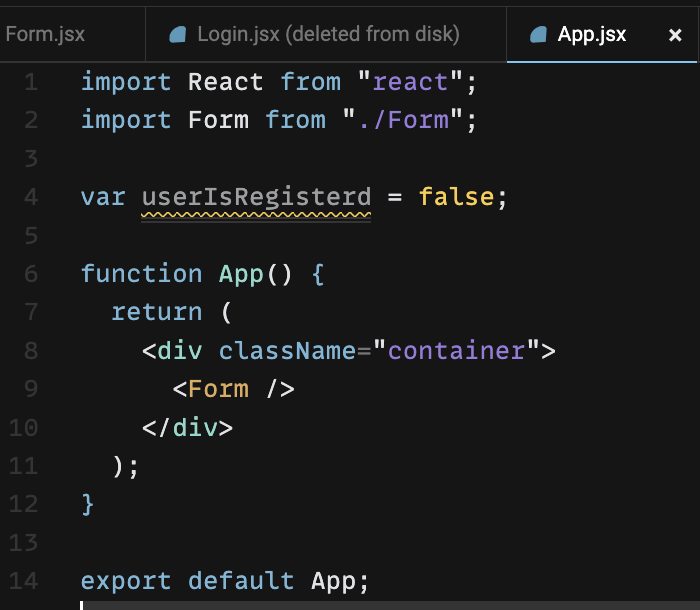Screen dimensions: 700x610
Task: Click the var keyword on line 4
Action: point(103,197)
